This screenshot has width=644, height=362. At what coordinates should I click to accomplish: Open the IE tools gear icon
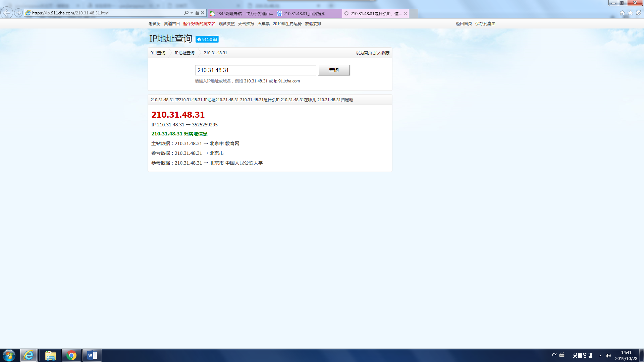639,13
